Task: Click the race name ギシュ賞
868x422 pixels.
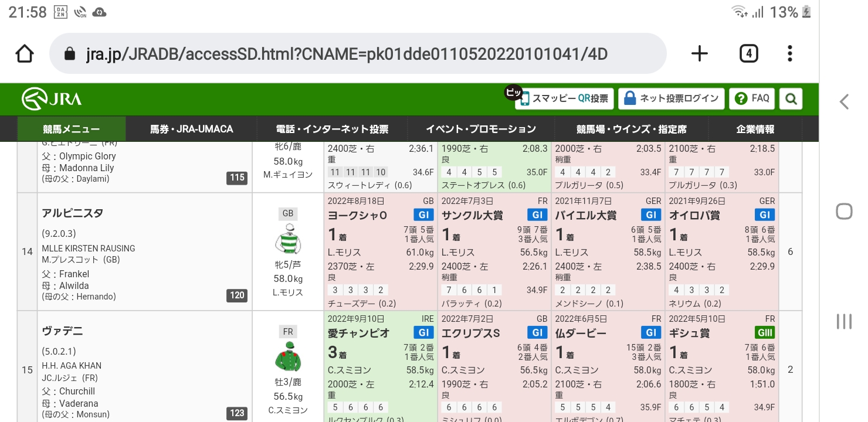Action: (x=689, y=333)
